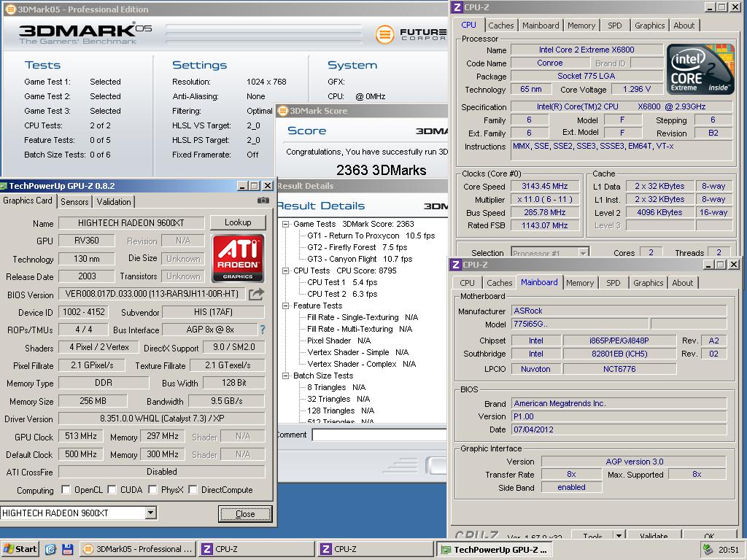Open the SPD tab in lower CPU-Z window
Screen dimensions: 747x560
click(613, 282)
